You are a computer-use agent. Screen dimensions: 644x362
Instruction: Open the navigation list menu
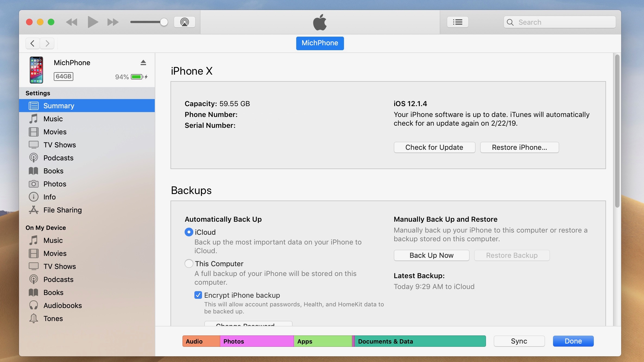pyautogui.click(x=457, y=22)
